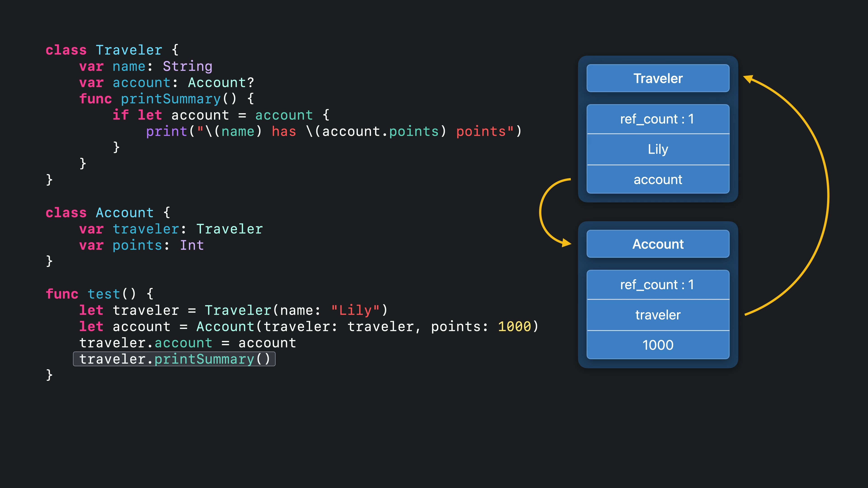Click "var points: Int" property line

point(141,245)
